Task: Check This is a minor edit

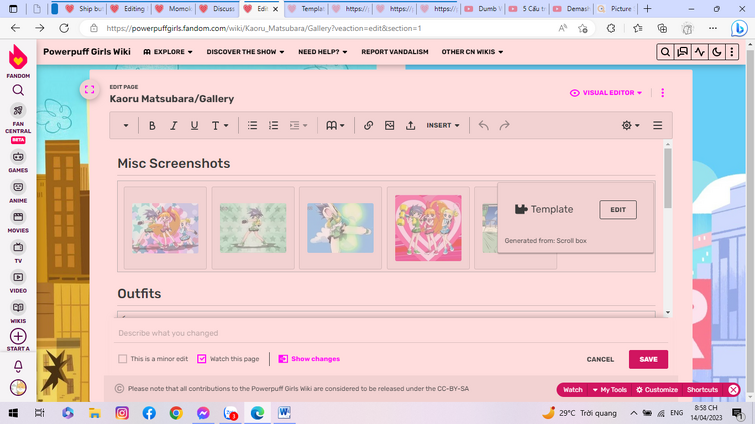Action: point(123,359)
